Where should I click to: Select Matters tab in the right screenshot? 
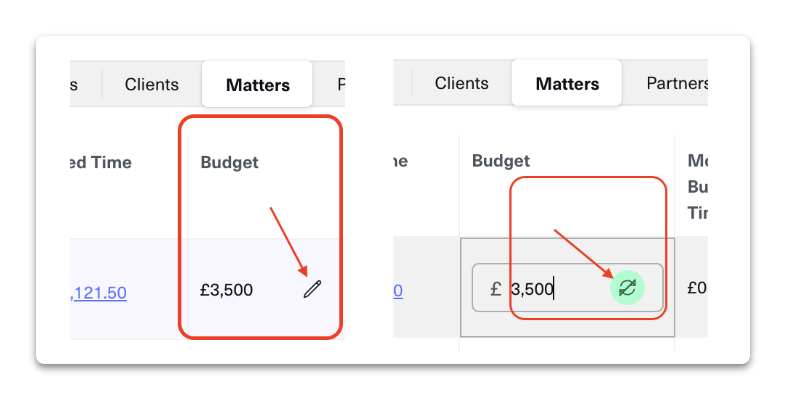[x=567, y=84]
